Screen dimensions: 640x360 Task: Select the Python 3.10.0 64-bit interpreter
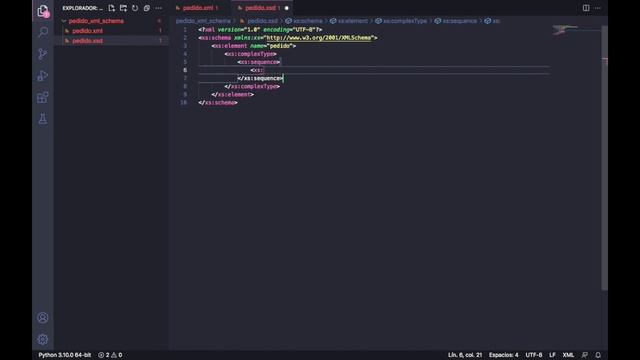(64, 355)
